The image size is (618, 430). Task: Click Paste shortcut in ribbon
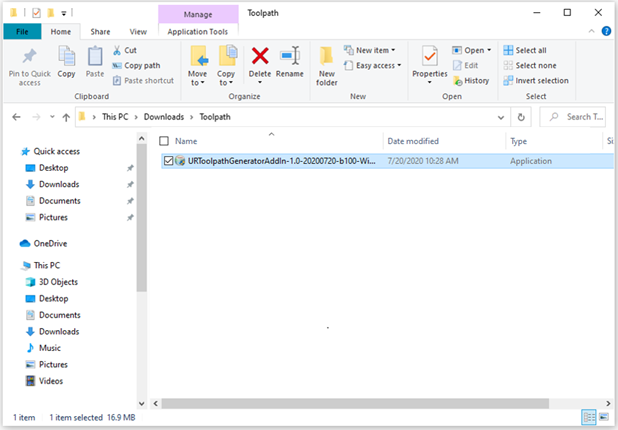[x=143, y=80]
